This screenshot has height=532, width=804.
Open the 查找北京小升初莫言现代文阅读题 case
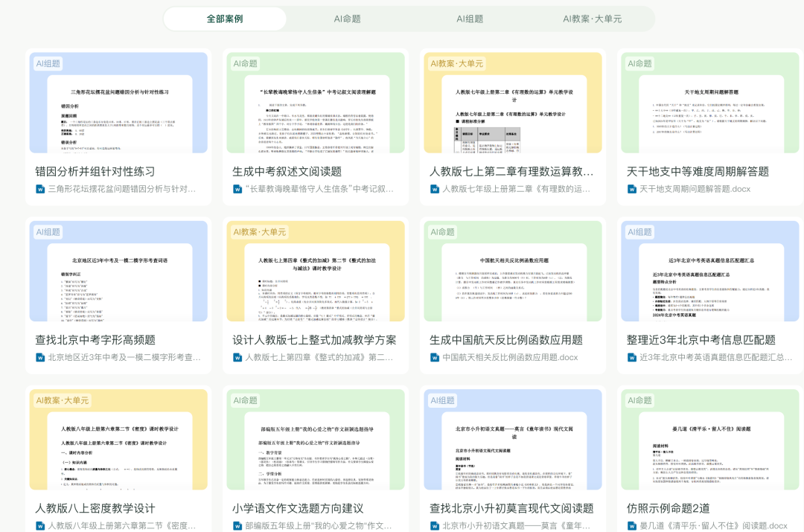[x=513, y=507]
